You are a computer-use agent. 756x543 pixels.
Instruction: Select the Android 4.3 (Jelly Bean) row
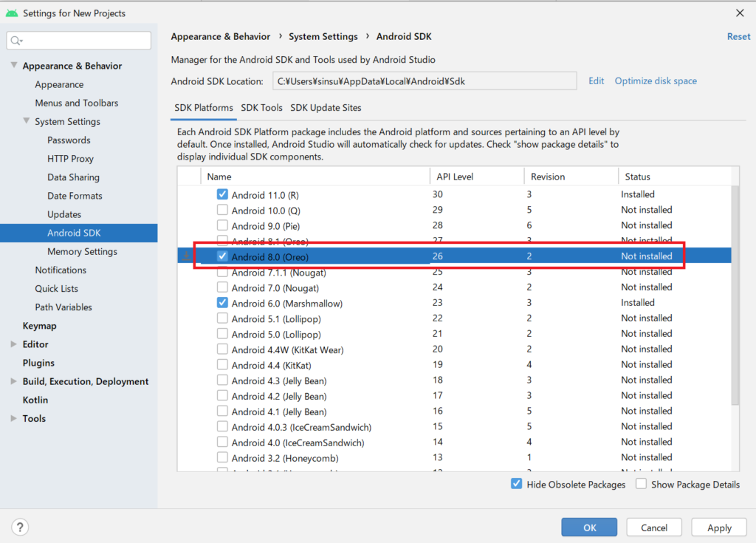(x=454, y=380)
